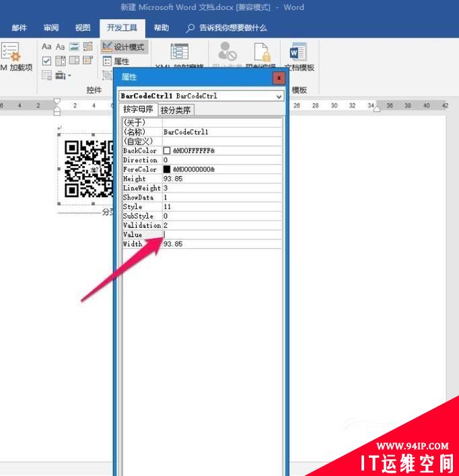This screenshot has width=459, height=476.
Task: Open Legacy Tools briefcase icon
Action: (60, 75)
